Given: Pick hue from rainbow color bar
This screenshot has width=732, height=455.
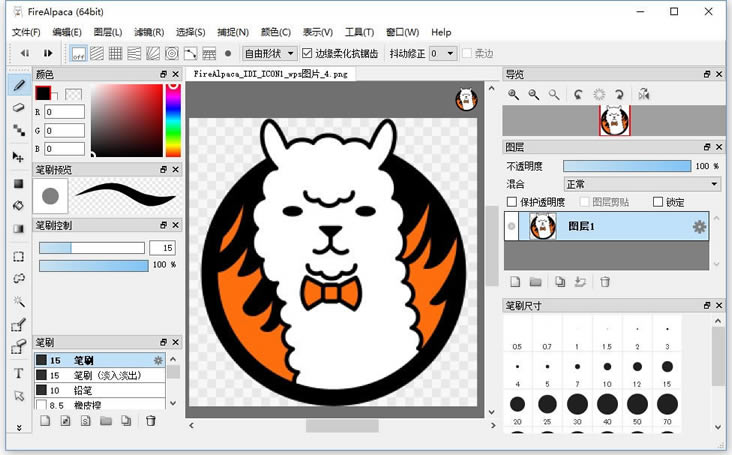Looking at the screenshot, I should coord(173,120).
